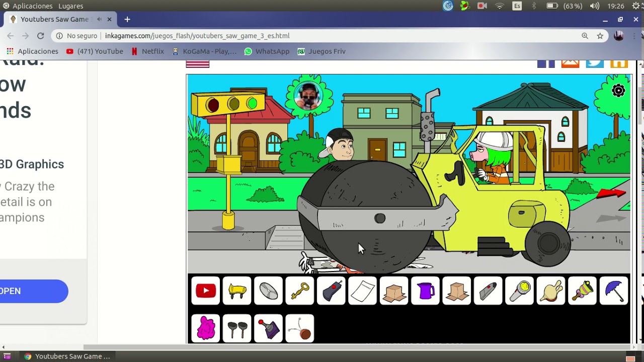644x362 pixels.
Task: Pick the yellow skateboard truck item
Action: coord(237,291)
